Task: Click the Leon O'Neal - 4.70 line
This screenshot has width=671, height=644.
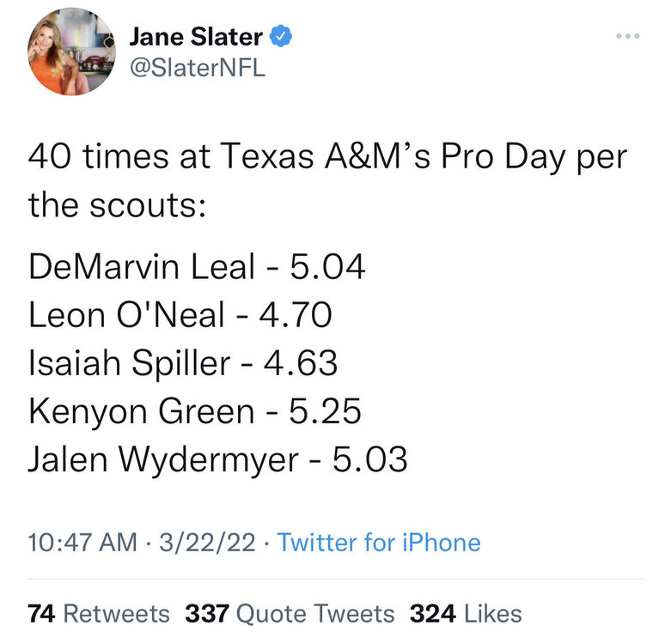Action: click(180, 315)
